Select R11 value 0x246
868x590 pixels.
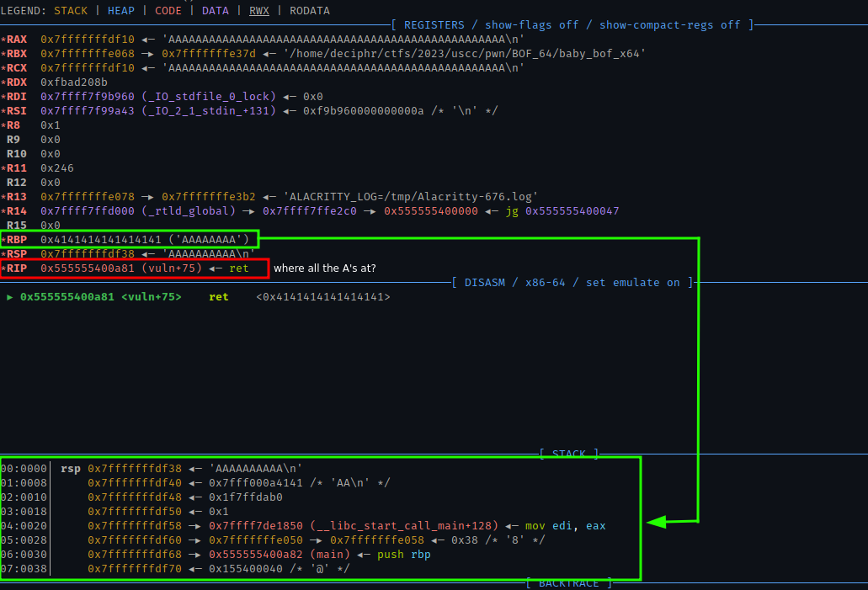(x=57, y=168)
